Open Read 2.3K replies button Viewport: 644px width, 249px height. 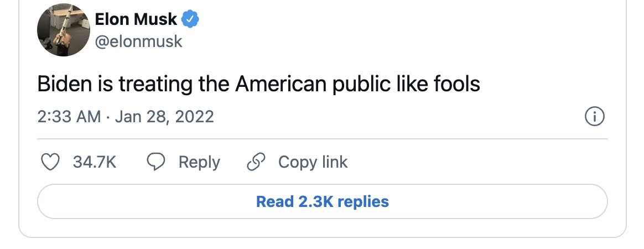pyautogui.click(x=322, y=201)
